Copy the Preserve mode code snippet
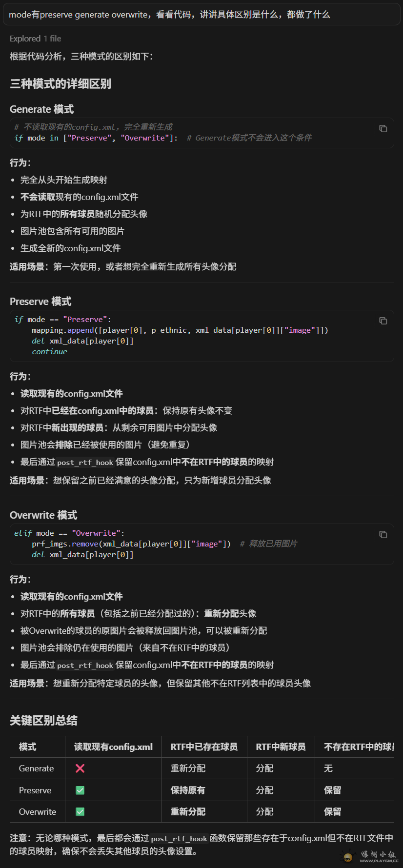Screen dimensions: 403x868 pos(383,321)
